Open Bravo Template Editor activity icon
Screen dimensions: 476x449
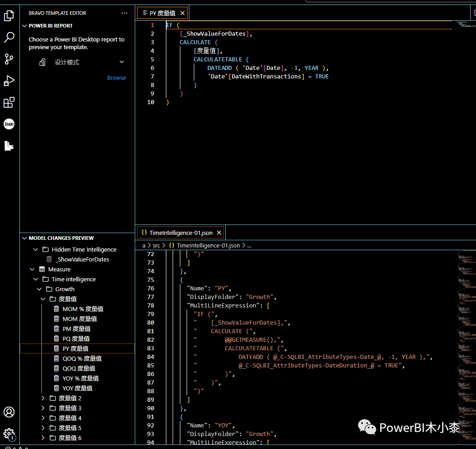click(x=9, y=146)
